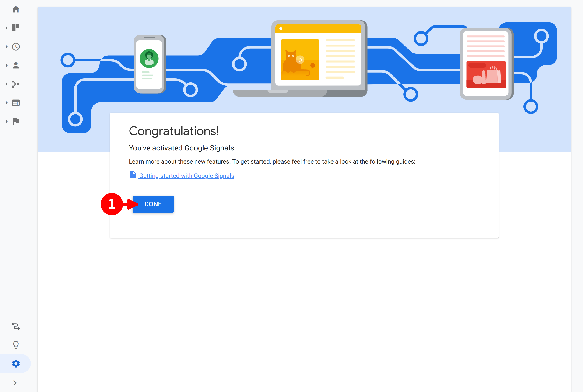Screen dimensions: 583x392
Task: Expand the Audience section arrow
Action: tap(7, 66)
